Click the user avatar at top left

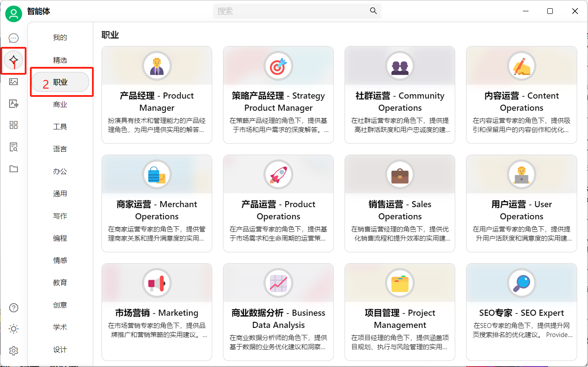coord(13,13)
